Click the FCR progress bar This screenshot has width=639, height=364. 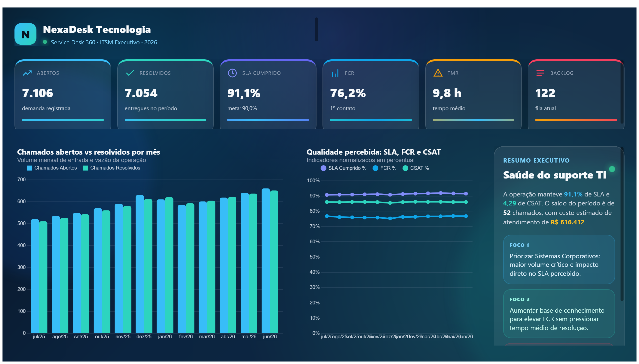[371, 120]
